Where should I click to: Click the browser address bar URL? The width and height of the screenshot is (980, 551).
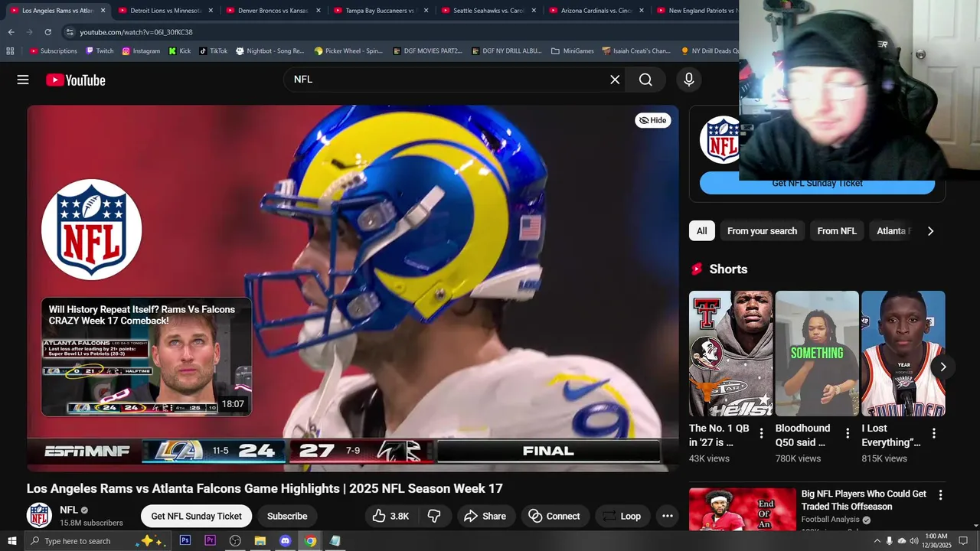[x=136, y=32]
